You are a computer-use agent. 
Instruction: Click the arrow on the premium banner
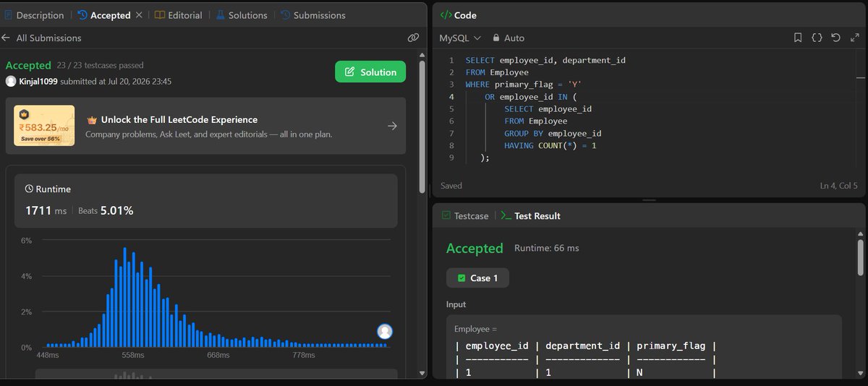coord(392,126)
